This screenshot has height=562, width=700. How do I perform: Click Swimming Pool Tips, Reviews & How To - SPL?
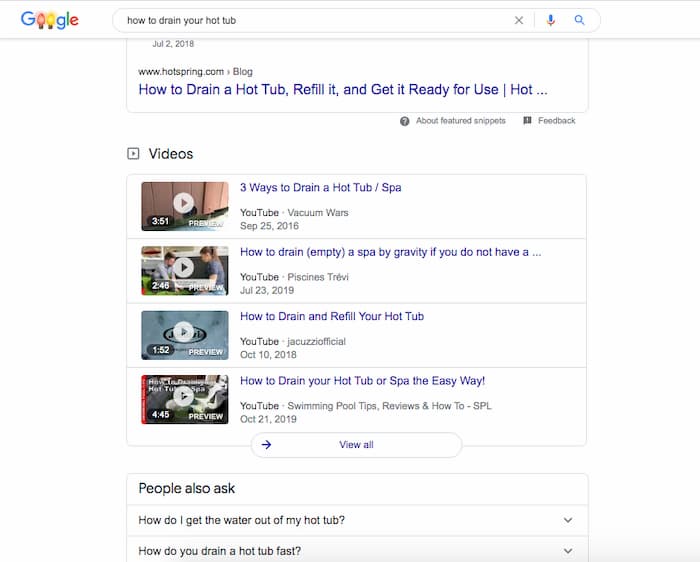(389, 406)
